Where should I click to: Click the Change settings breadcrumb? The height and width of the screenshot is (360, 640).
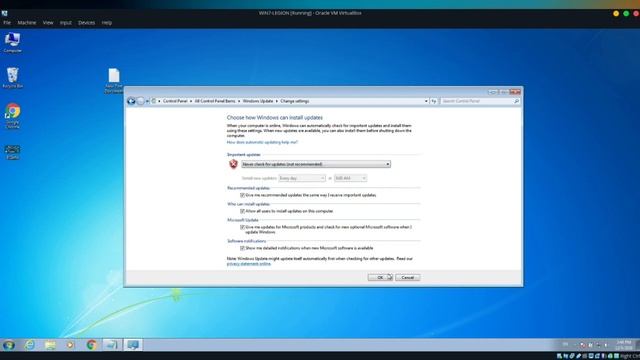pos(294,101)
